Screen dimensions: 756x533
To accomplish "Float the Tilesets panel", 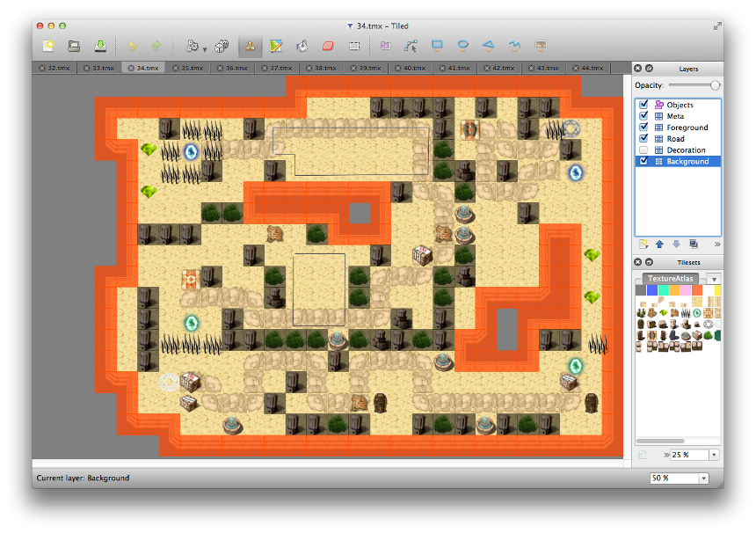I will [649, 262].
